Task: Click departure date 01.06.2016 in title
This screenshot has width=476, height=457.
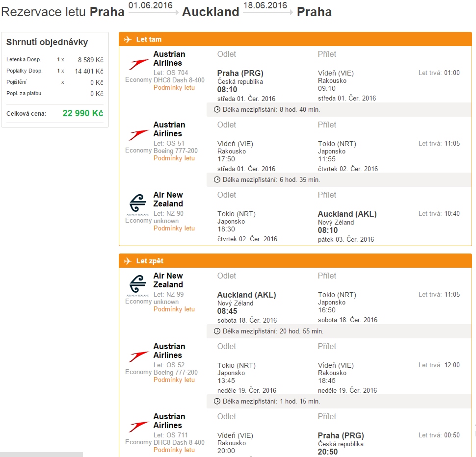Action: coord(150,5)
